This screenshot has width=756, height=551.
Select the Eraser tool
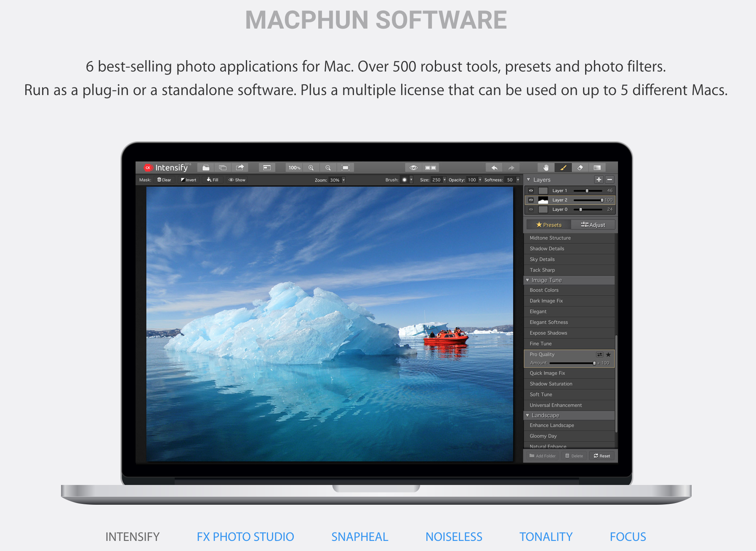[x=580, y=167]
